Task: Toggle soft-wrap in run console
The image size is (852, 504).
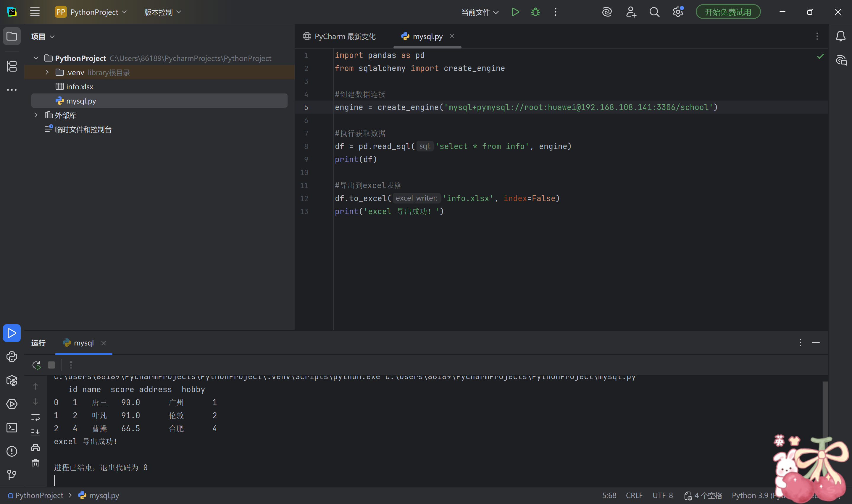Action: [36, 417]
